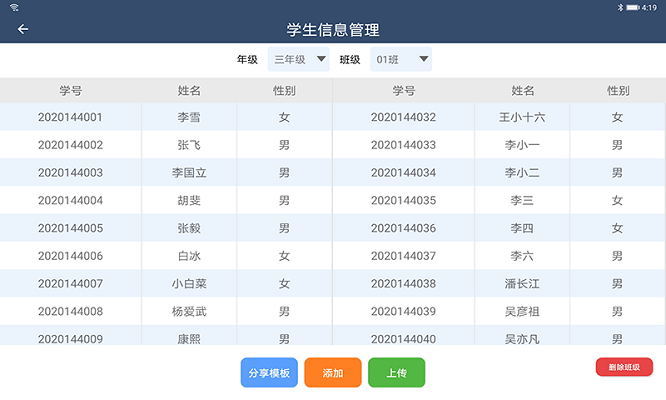Open the 三年级 grade dropdown
Viewport: 666px width, 400px height.
299,60
